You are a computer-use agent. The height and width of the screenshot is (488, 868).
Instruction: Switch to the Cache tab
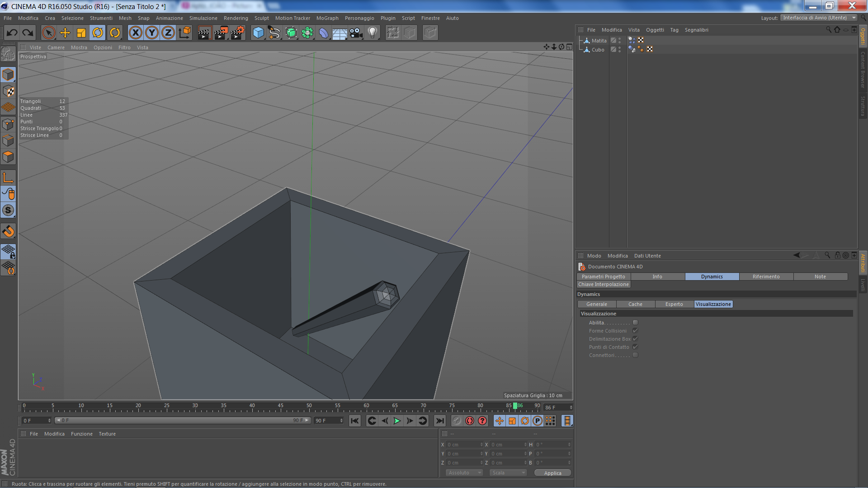click(635, 304)
